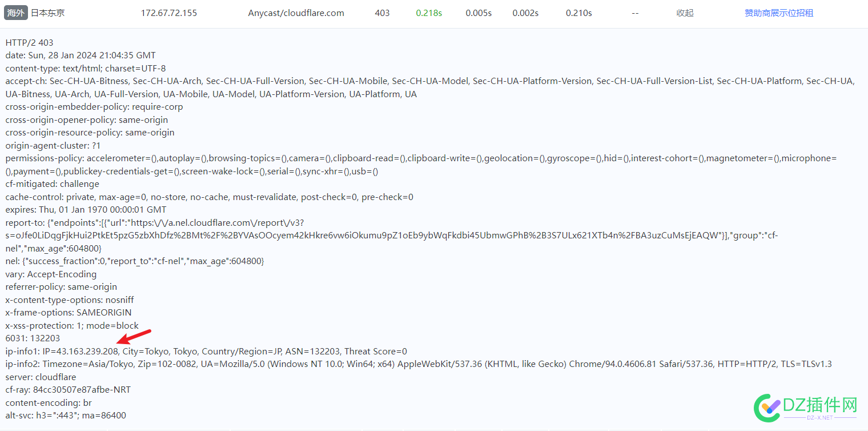Viewport: 868px width, 431px height.
Task: Click the content-type: text/html line
Action: pyautogui.click(x=86, y=68)
